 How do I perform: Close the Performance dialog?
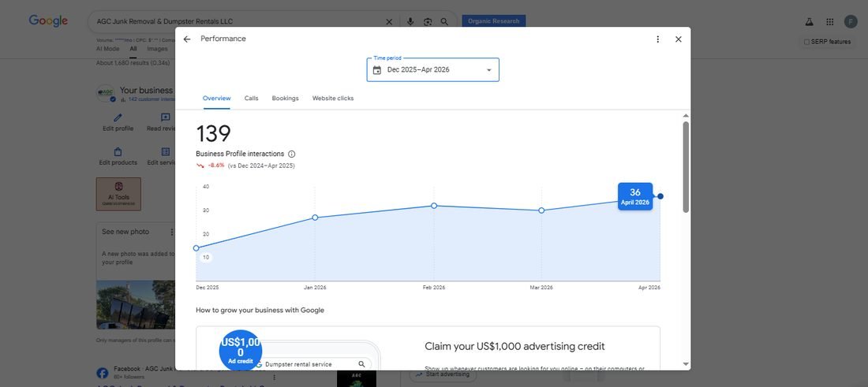click(678, 39)
